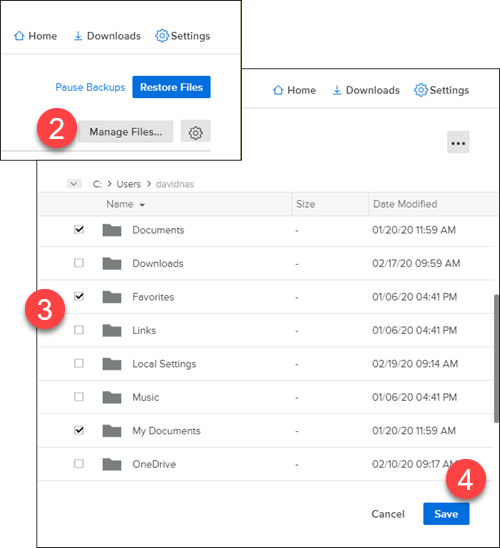Go to Settings in file browser header
500x548 pixels.
[442, 90]
